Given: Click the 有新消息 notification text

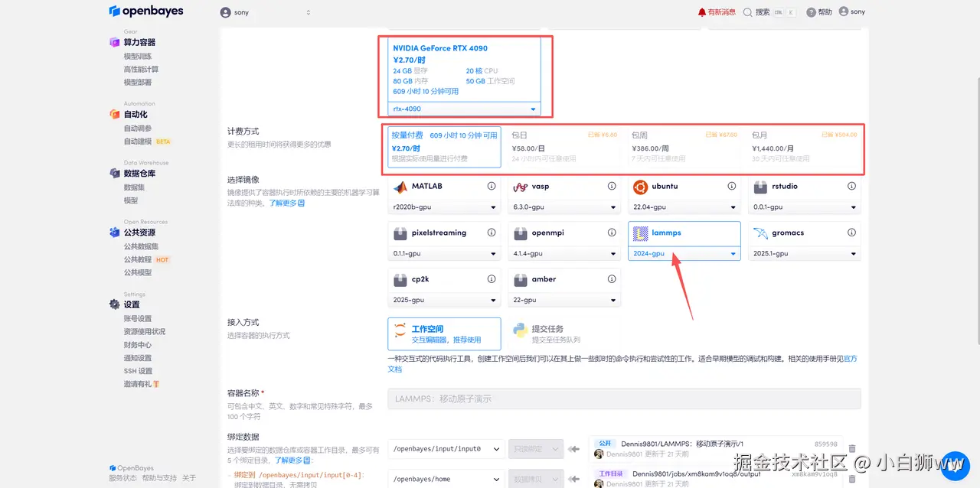Looking at the screenshot, I should pyautogui.click(x=722, y=12).
